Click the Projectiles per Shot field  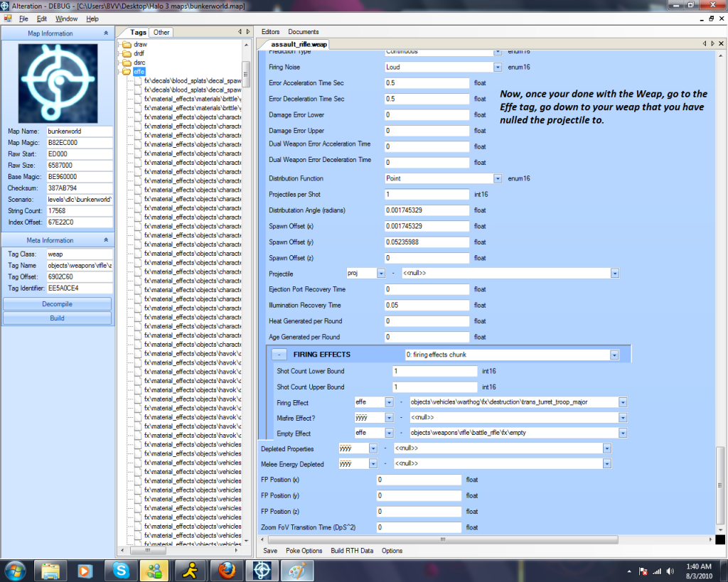(x=427, y=195)
